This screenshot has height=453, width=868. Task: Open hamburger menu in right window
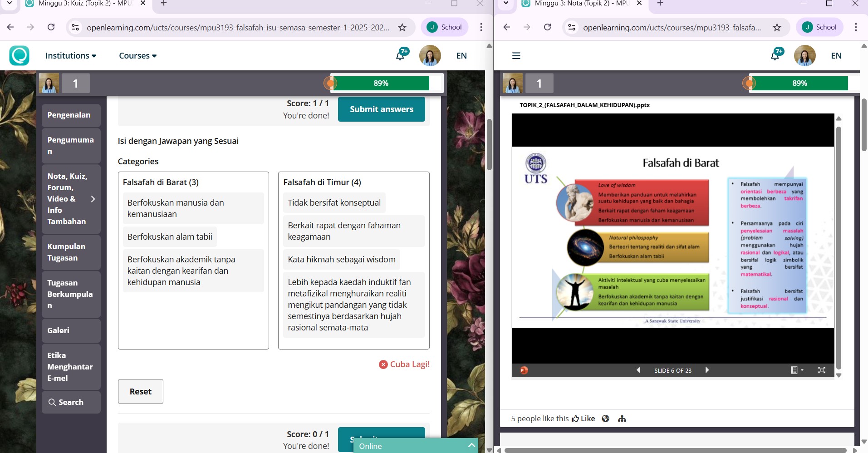(x=516, y=56)
